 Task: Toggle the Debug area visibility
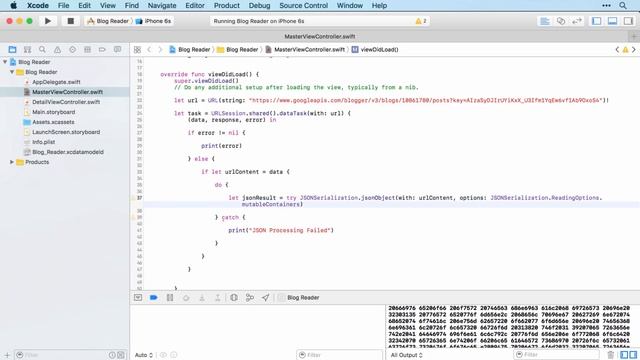pos(612,21)
